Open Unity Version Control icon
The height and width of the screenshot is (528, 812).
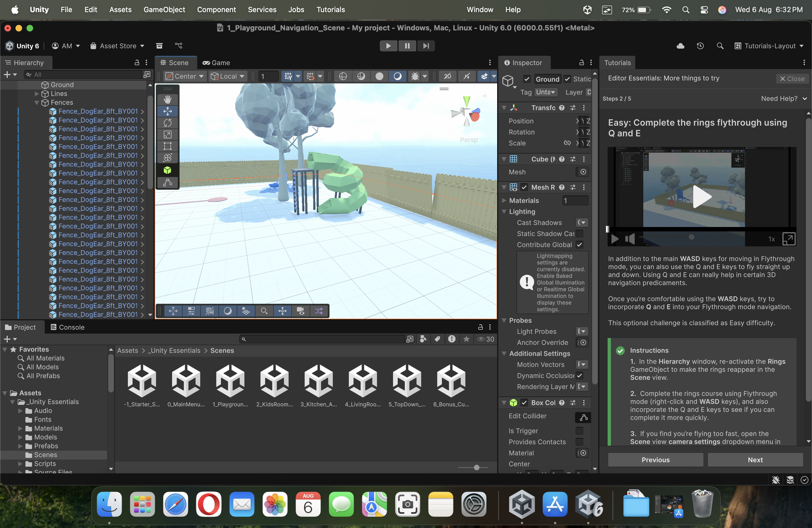tap(179, 46)
